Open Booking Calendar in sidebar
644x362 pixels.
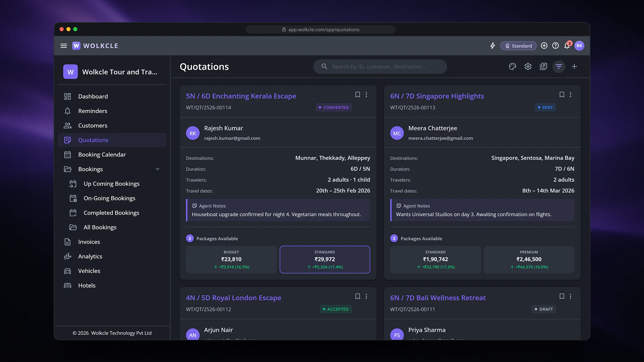coord(112,155)
